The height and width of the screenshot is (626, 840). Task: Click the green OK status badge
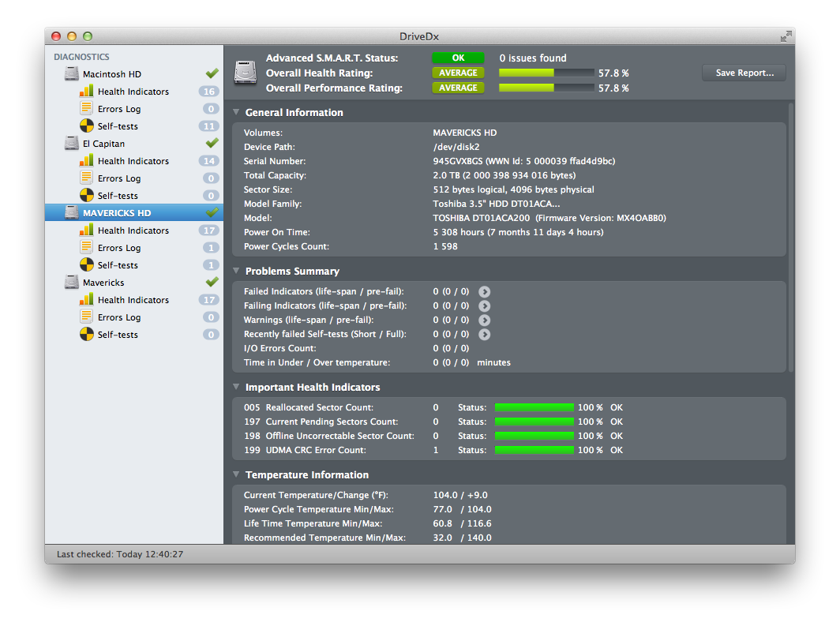pos(458,58)
